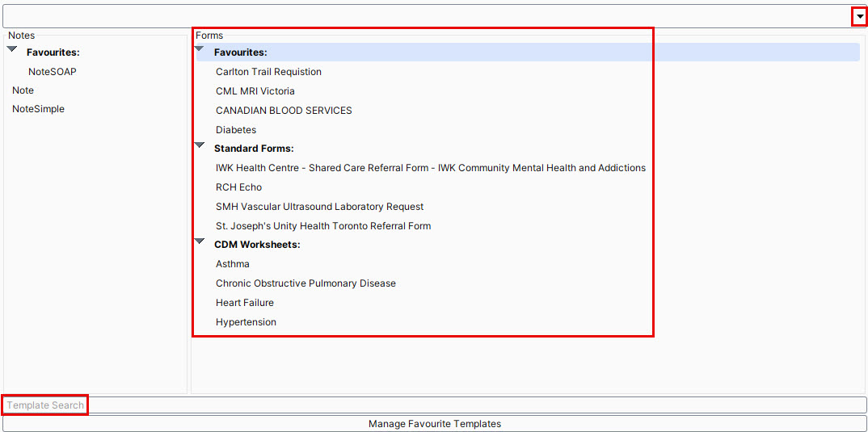Open the Carlton Trail Requistion form
The height and width of the screenshot is (432, 868).
[x=268, y=72]
